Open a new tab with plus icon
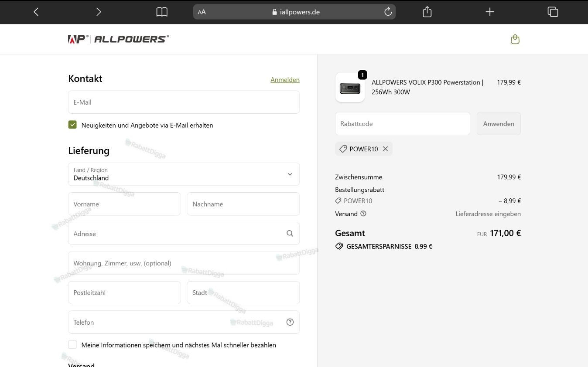The height and width of the screenshot is (367, 588). pos(490,12)
